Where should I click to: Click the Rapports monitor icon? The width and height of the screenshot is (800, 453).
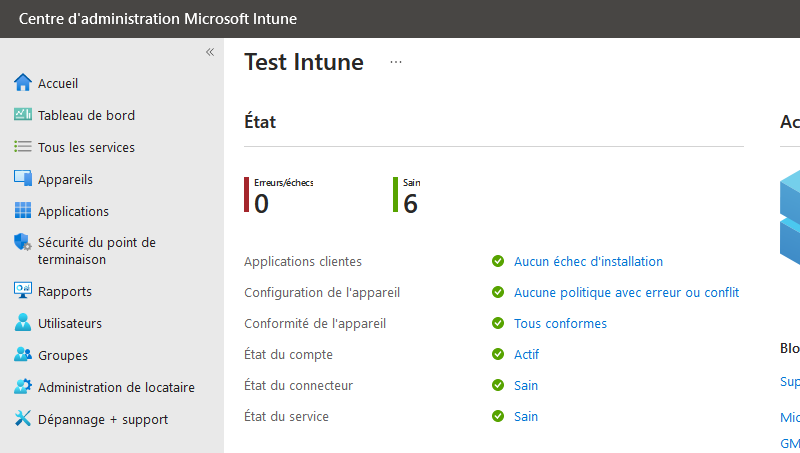tap(23, 291)
